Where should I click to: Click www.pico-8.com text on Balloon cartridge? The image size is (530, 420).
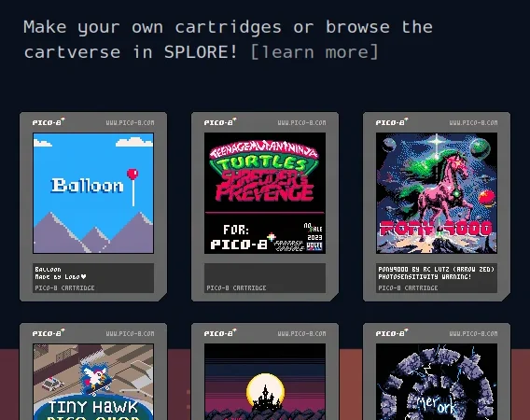(130, 123)
